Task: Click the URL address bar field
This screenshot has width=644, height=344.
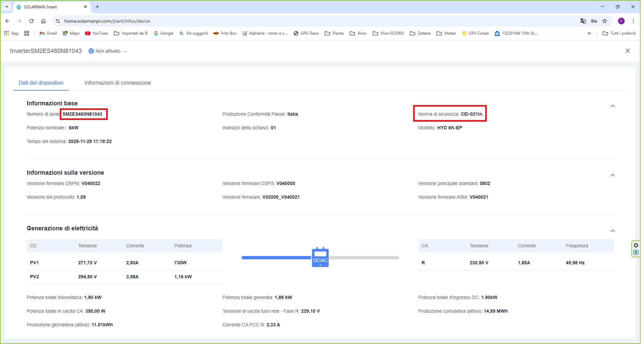Action: click(300, 21)
